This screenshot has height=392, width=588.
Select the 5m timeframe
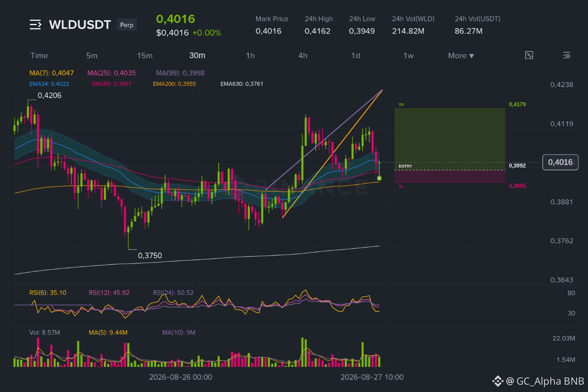(92, 56)
